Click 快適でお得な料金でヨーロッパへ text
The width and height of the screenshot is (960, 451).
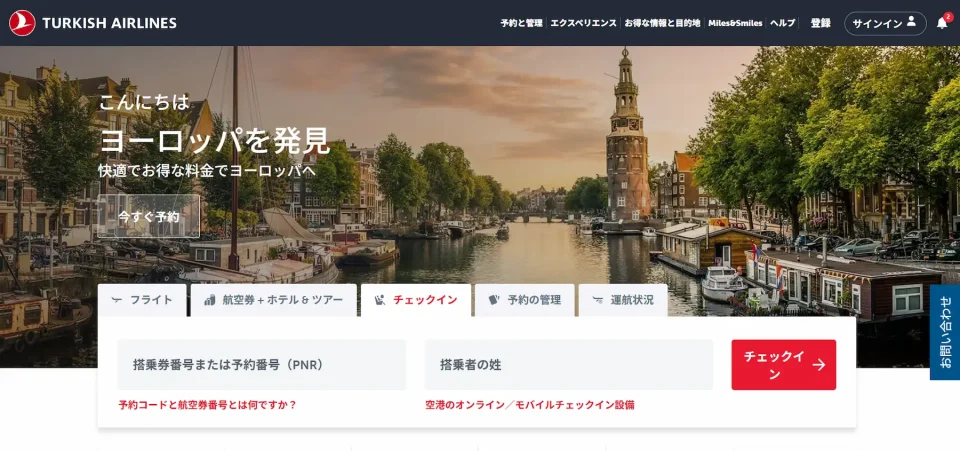click(x=207, y=170)
